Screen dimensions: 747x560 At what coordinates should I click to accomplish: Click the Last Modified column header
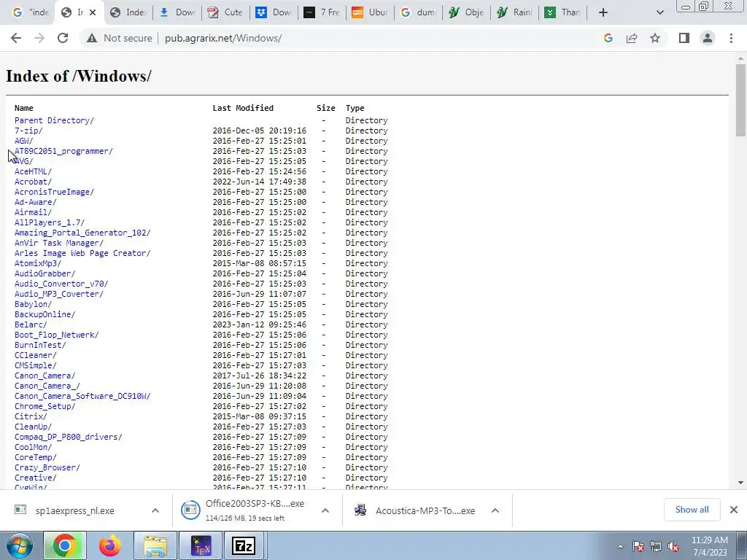coord(243,108)
